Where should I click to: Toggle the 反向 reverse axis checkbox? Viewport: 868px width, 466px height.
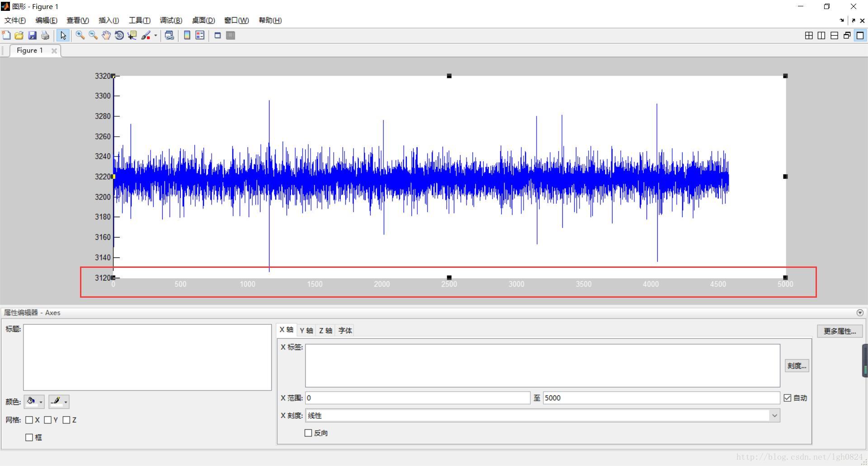click(308, 433)
